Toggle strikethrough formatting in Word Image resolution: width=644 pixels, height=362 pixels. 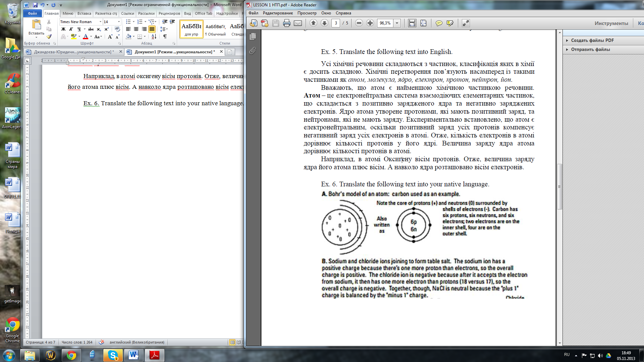91,29
